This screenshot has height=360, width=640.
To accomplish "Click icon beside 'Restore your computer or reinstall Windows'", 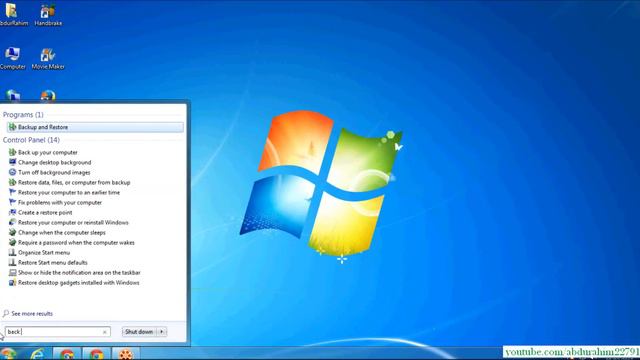I will [12, 222].
